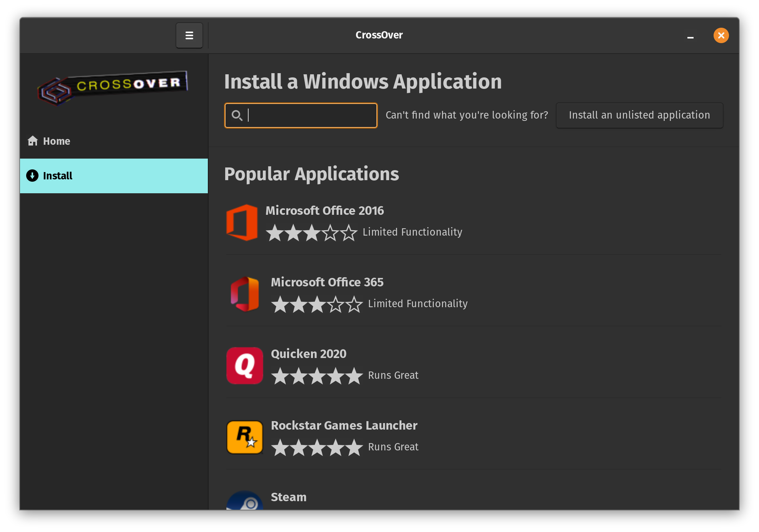The height and width of the screenshot is (532, 759).
Task: Click Limited Functionality under Office 365
Action: 418,304
